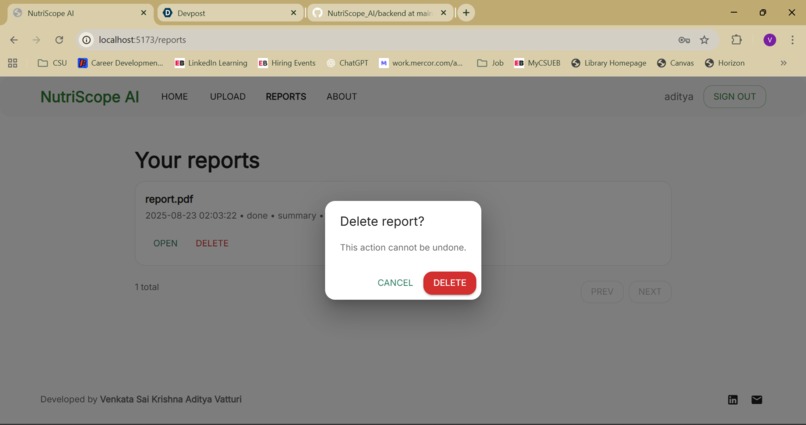Click the Delete report? dialog title

click(382, 221)
